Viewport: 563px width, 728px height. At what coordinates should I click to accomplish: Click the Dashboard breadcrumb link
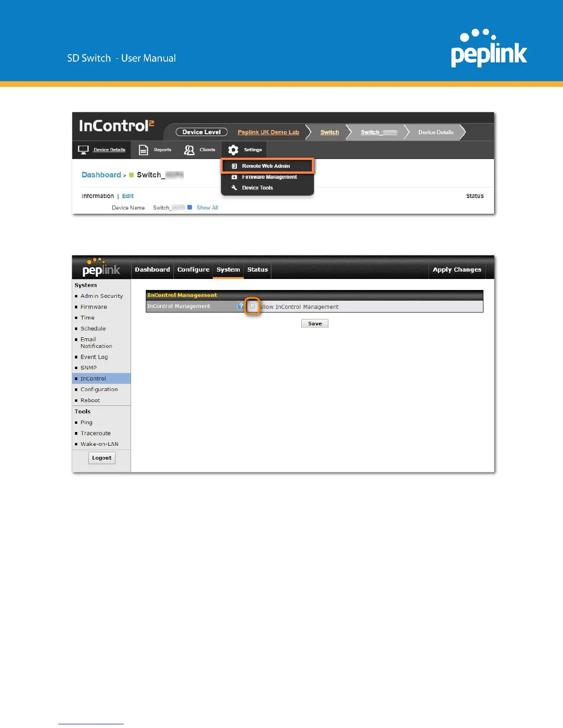point(101,175)
